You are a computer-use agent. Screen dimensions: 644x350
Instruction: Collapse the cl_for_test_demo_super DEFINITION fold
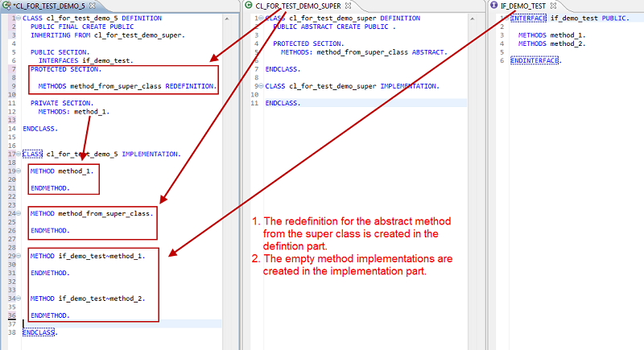[261, 18]
